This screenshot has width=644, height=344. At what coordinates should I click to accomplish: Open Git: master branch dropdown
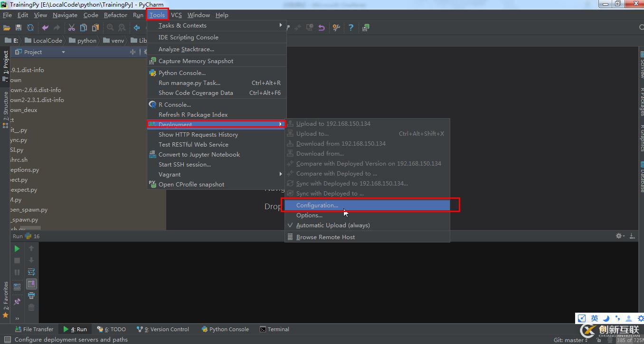coord(570,340)
